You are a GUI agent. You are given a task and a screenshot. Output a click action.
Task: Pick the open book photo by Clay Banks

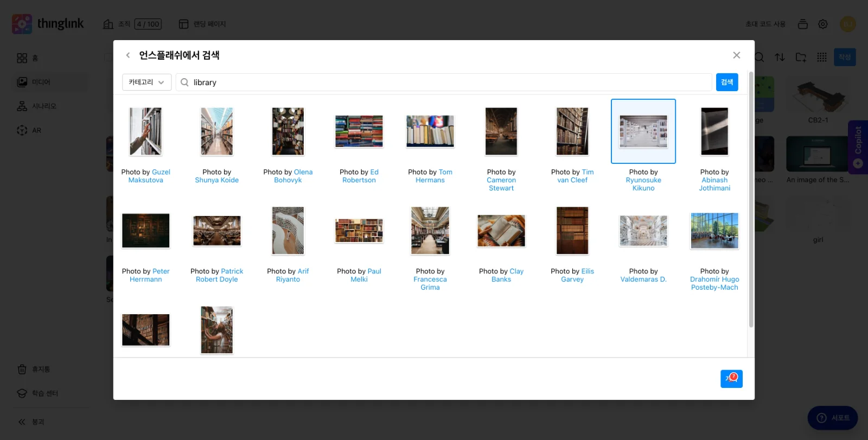pos(501,231)
